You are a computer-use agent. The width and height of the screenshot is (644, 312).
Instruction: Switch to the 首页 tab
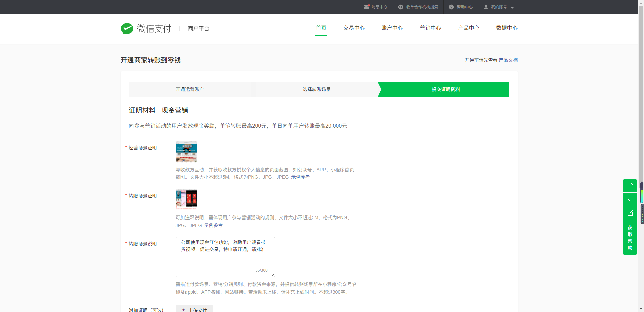tap(321, 28)
